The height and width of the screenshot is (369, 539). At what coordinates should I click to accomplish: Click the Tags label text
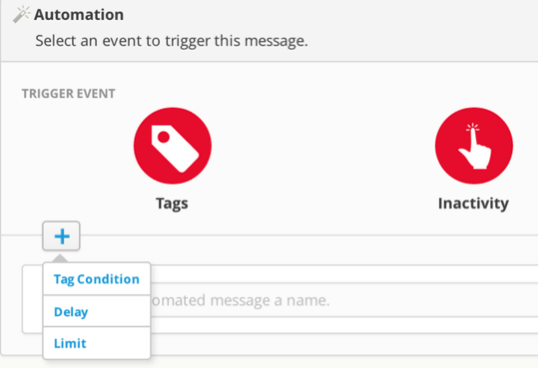tap(172, 203)
